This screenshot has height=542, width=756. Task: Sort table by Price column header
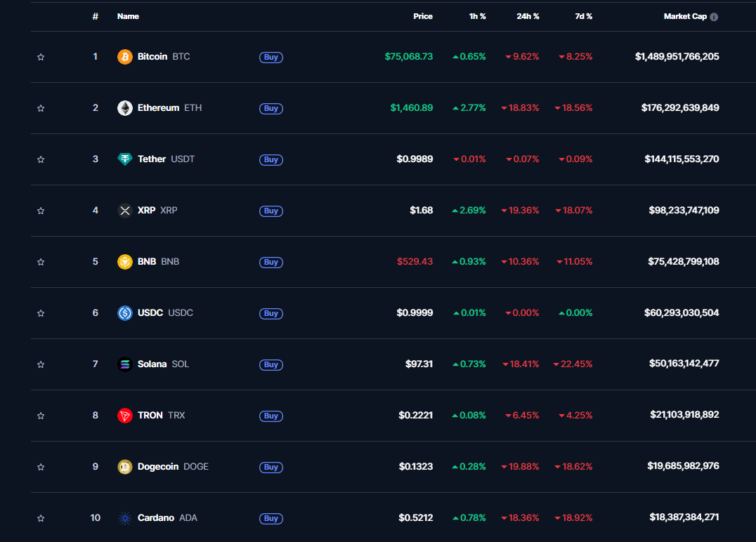[423, 16]
